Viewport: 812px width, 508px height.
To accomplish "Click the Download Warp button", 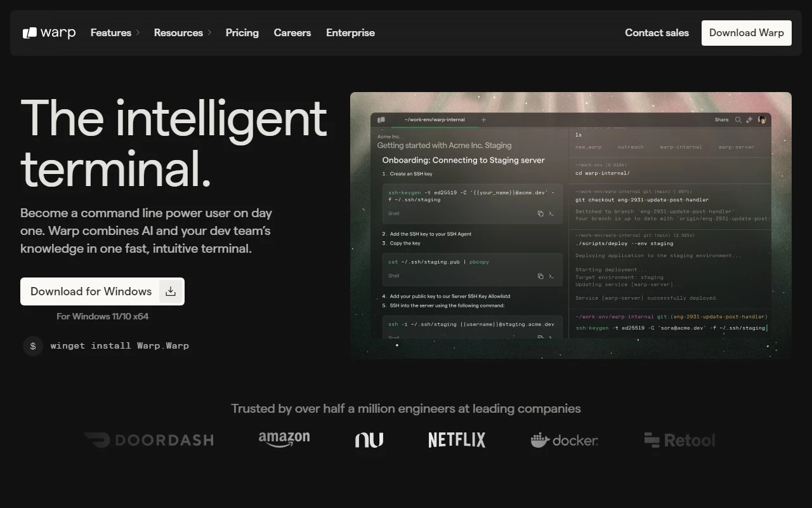I will tap(747, 33).
